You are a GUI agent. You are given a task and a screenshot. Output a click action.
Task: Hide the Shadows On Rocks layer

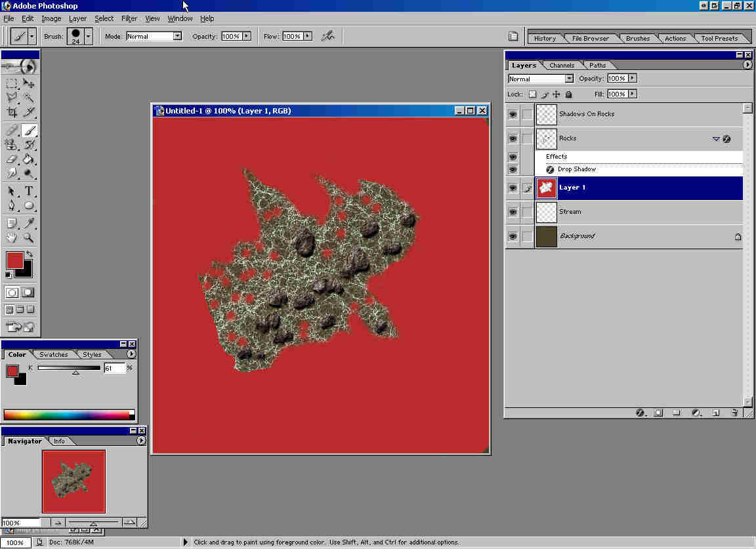point(513,114)
